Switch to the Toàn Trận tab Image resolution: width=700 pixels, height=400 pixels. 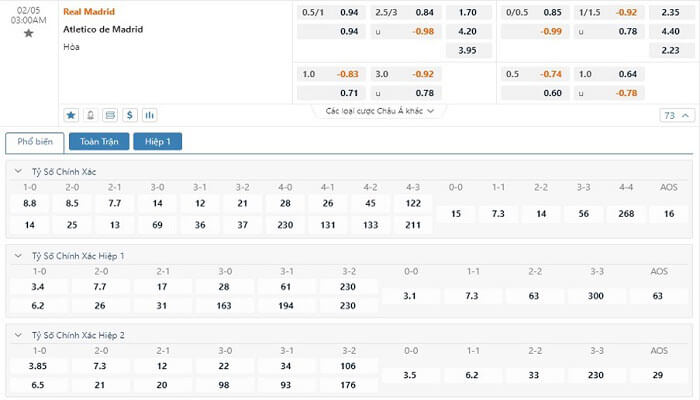pyautogui.click(x=99, y=142)
